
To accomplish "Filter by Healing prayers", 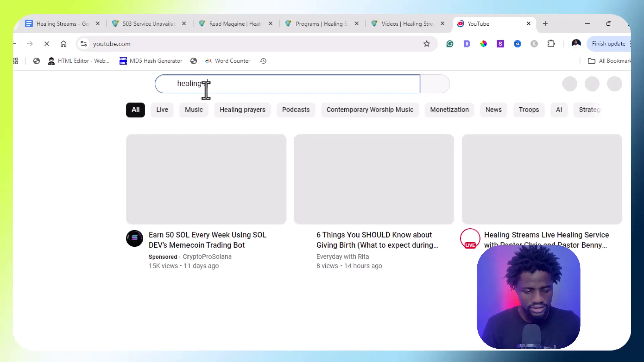I will coord(243,110).
